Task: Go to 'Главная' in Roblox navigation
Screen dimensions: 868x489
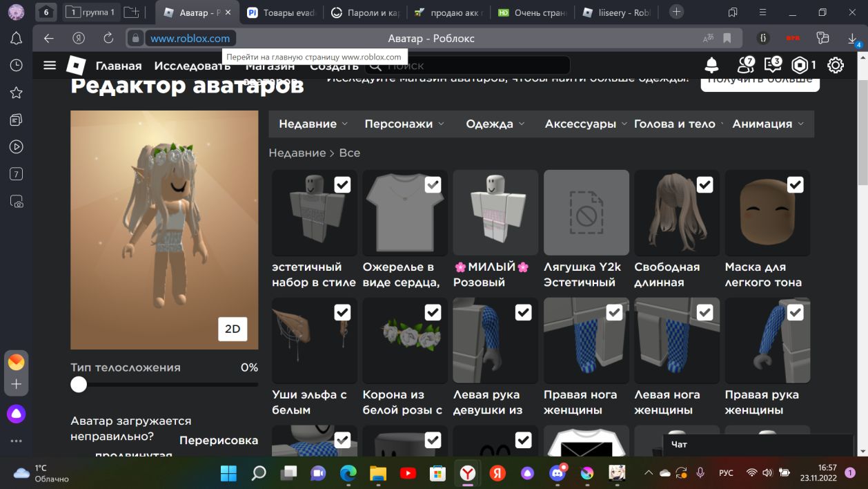Action: tap(119, 66)
